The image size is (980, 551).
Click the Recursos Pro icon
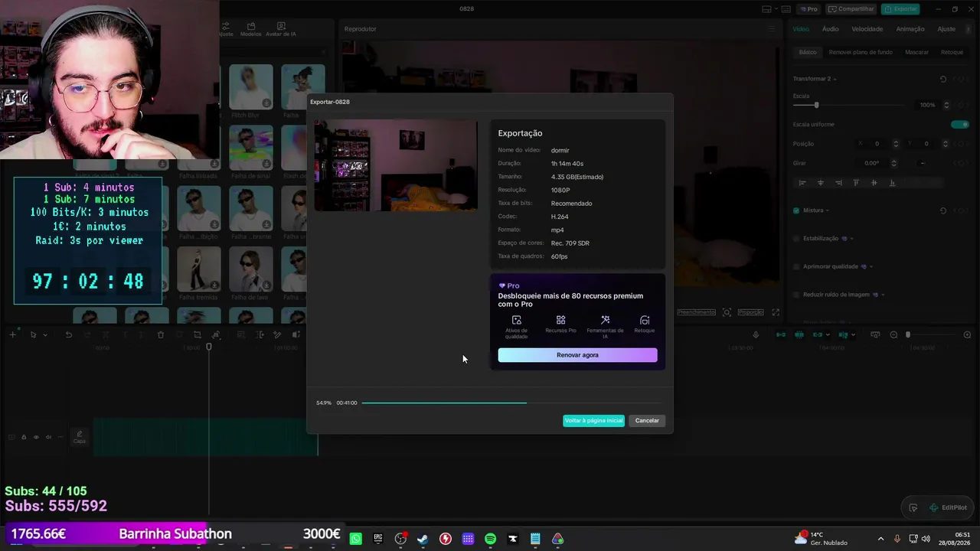(560, 320)
